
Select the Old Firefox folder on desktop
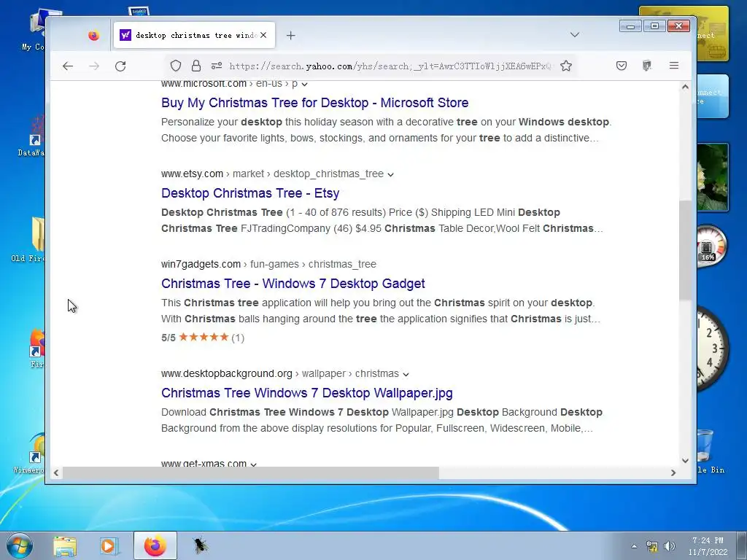pyautogui.click(x=28, y=239)
